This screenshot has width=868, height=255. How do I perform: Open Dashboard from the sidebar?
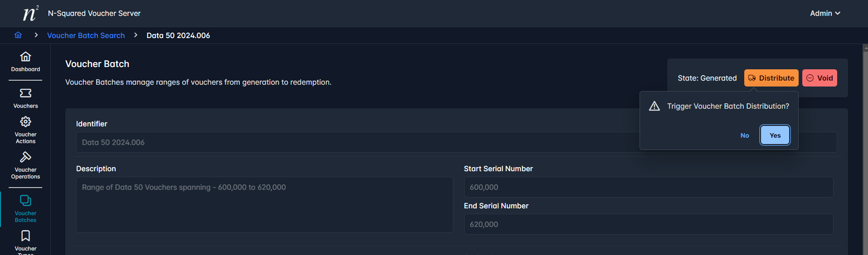click(25, 62)
